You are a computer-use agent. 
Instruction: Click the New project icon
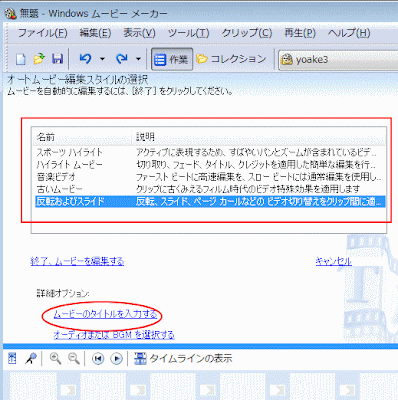pos(21,59)
